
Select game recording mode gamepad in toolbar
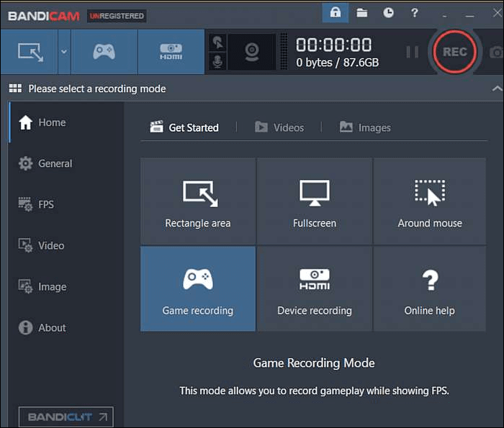pos(104,52)
